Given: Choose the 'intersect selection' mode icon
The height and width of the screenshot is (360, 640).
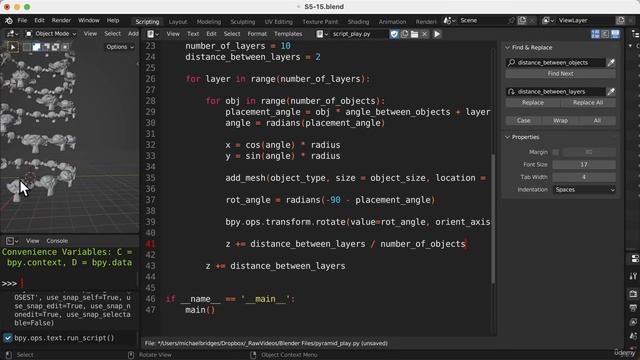Looking at the screenshot, I should coord(65,47).
